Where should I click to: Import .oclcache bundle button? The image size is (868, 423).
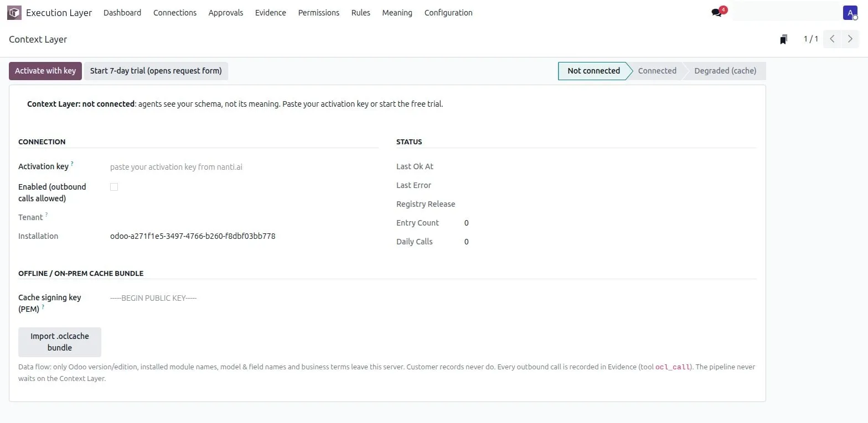60,342
